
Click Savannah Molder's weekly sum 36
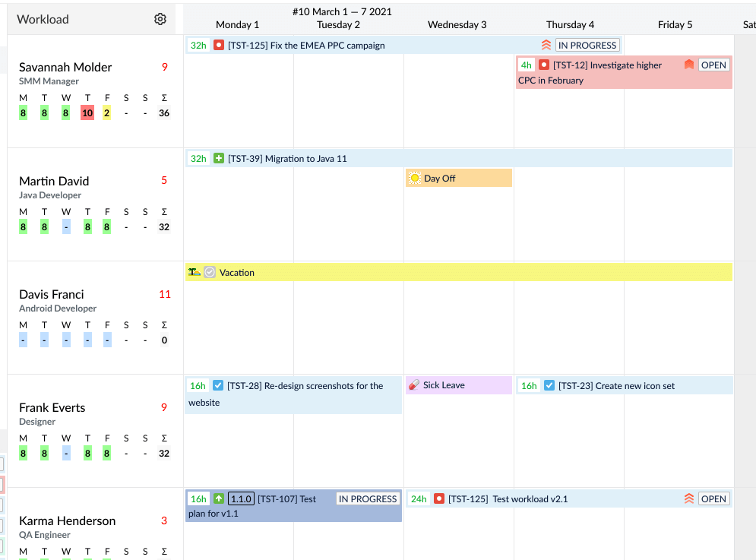[164, 113]
